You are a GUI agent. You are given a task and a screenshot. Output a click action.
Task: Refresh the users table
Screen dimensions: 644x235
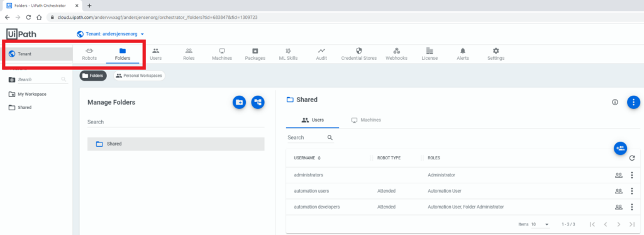pyautogui.click(x=632, y=158)
